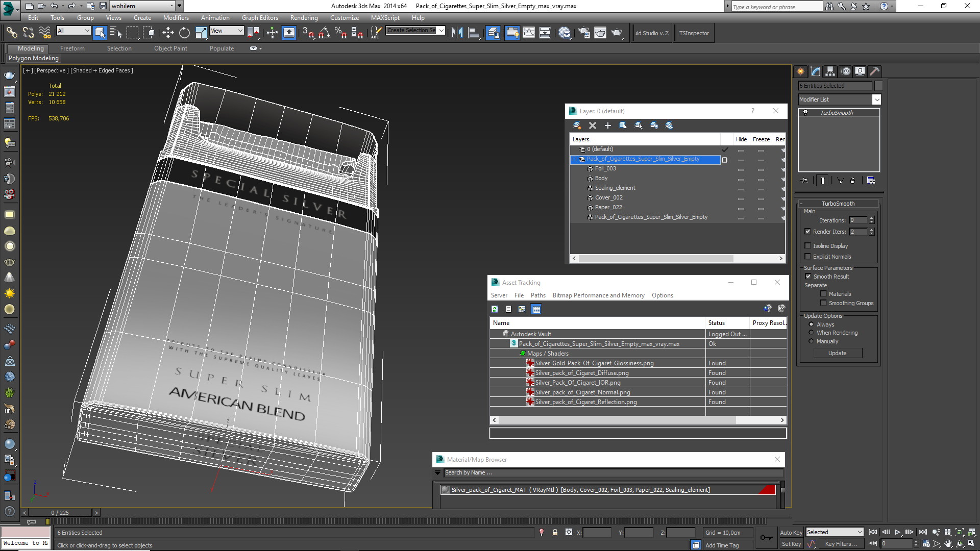Open the Curve Editor icon
This screenshot has width=980, height=551.
(x=529, y=33)
